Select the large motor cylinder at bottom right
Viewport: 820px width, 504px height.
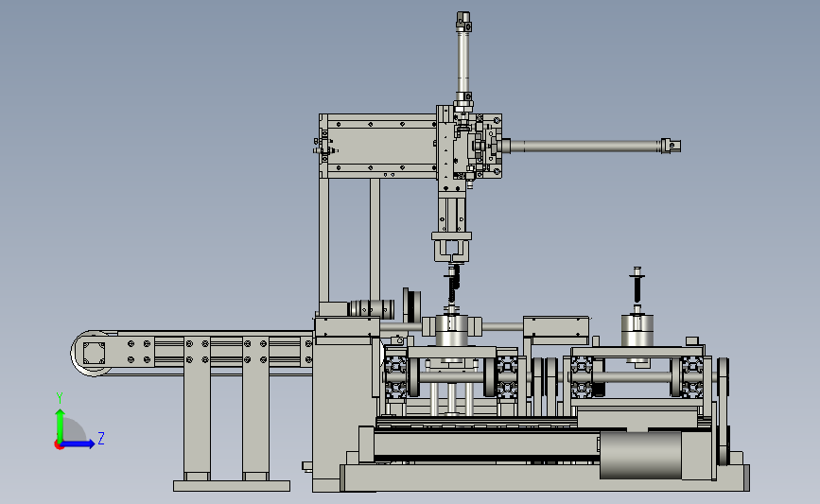point(640,456)
